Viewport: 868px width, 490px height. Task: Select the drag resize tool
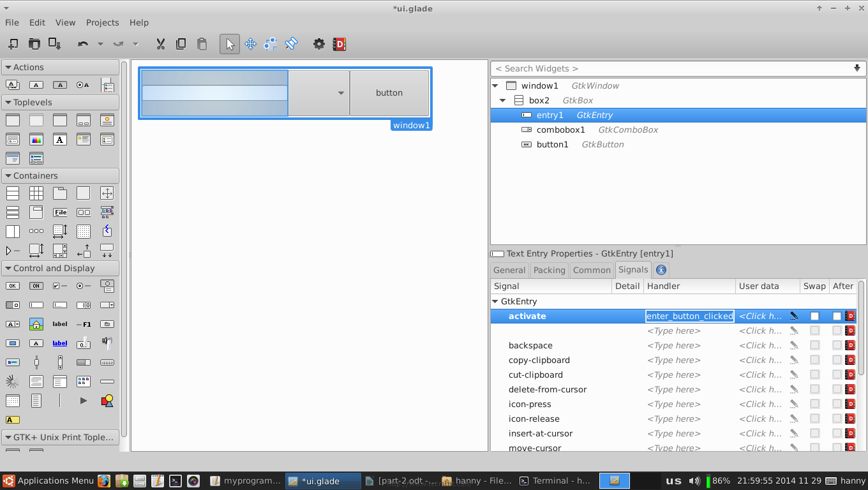[250, 44]
